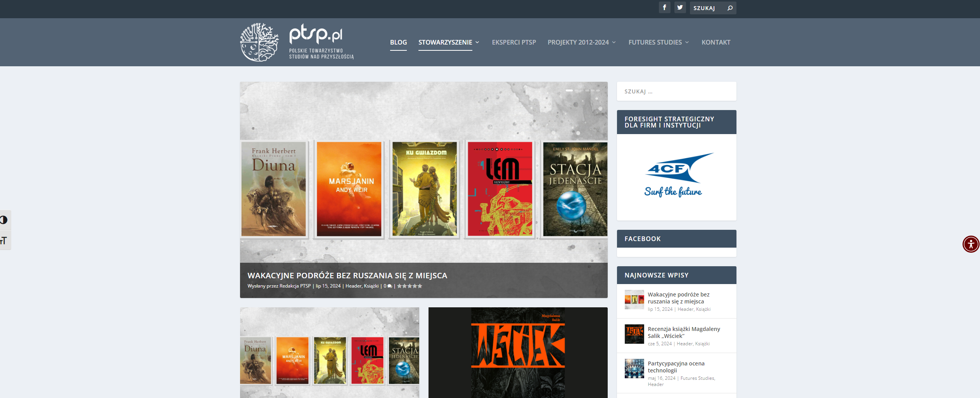Open the Twitter profile icon
Screen dimensions: 980x398
tap(680, 7)
